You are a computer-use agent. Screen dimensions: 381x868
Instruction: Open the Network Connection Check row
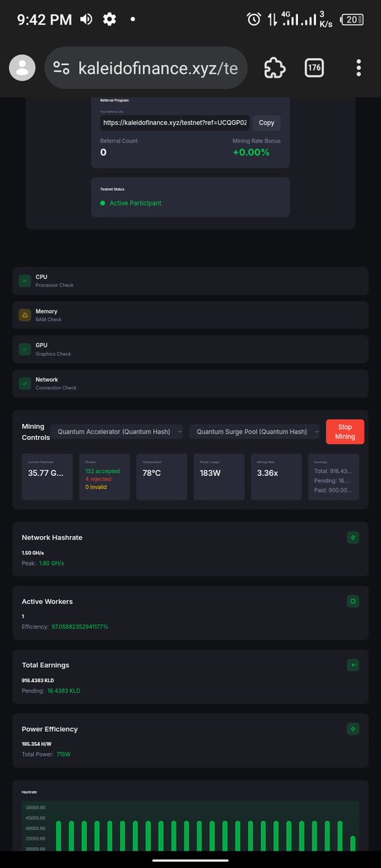coord(190,383)
